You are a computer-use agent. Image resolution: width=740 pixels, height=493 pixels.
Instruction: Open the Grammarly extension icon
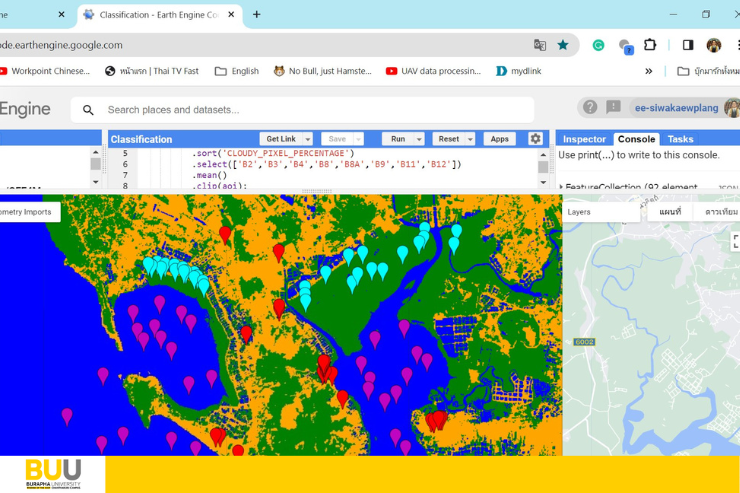tap(598, 45)
